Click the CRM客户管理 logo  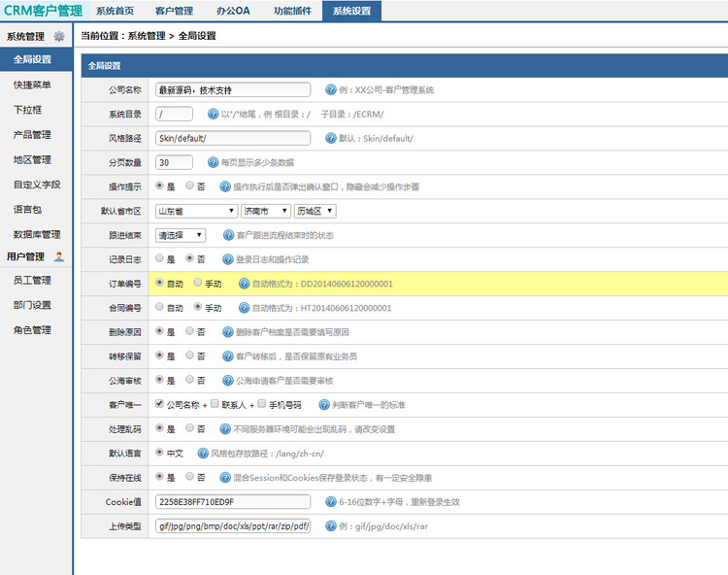click(43, 11)
